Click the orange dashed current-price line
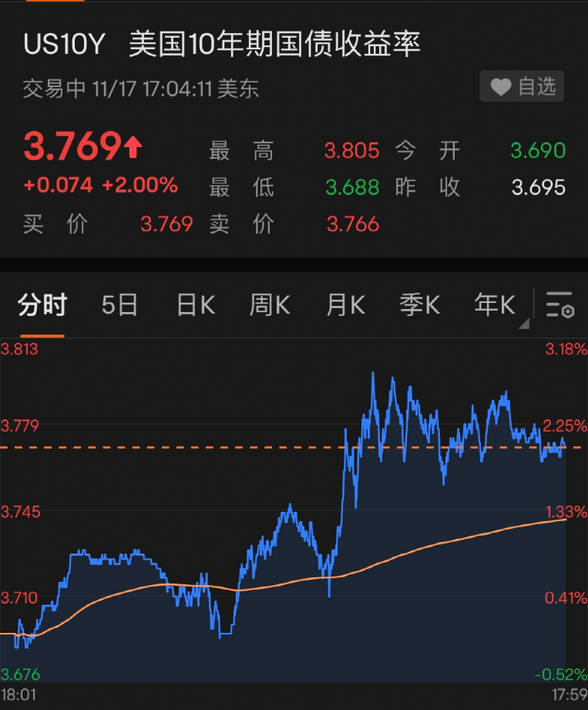The width and height of the screenshot is (588, 710). pos(290,447)
